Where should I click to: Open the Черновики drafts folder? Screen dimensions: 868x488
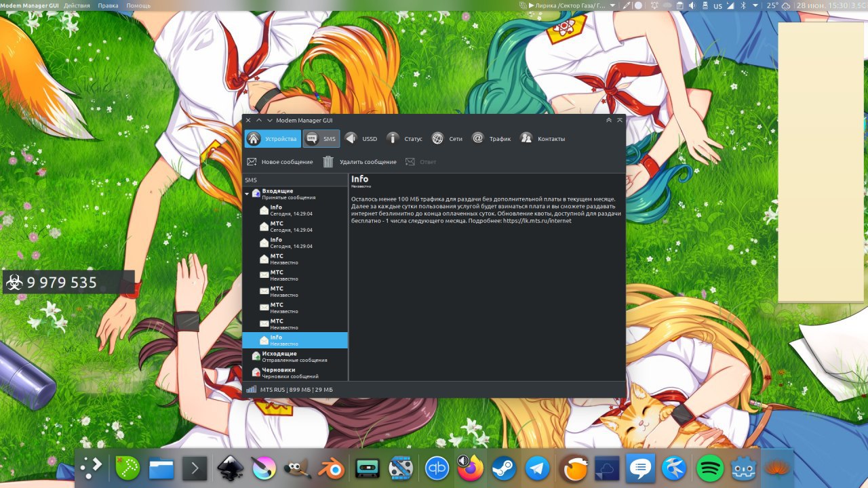click(294, 373)
